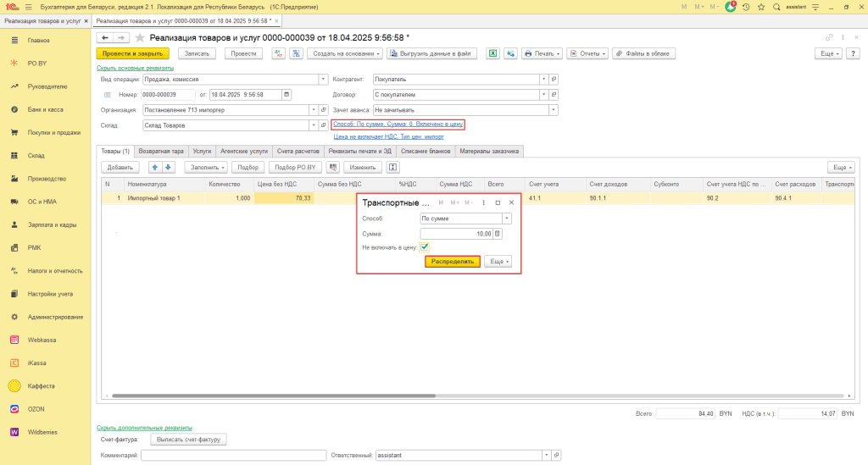Open Склад record with open icon

tap(323, 125)
